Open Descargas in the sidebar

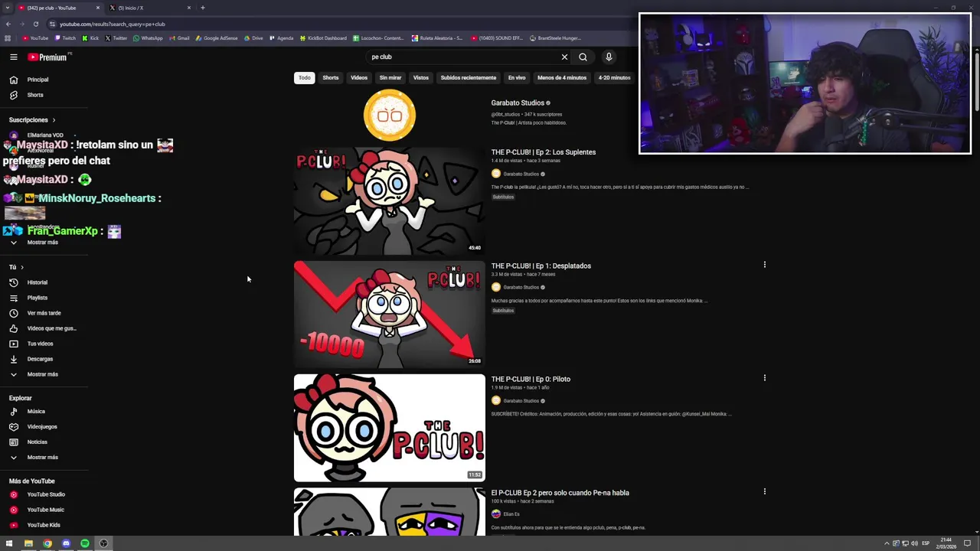[x=38, y=359]
